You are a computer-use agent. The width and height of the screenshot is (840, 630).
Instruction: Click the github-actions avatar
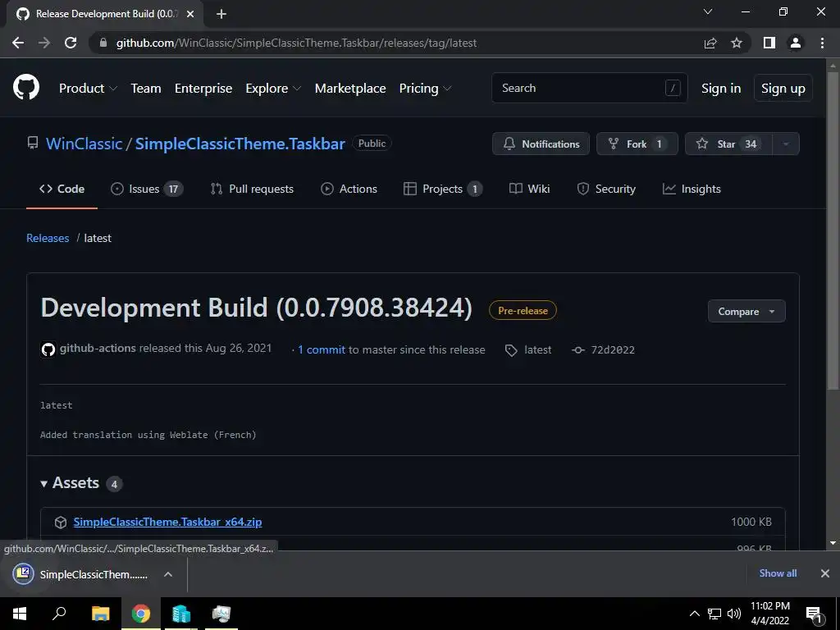48,349
